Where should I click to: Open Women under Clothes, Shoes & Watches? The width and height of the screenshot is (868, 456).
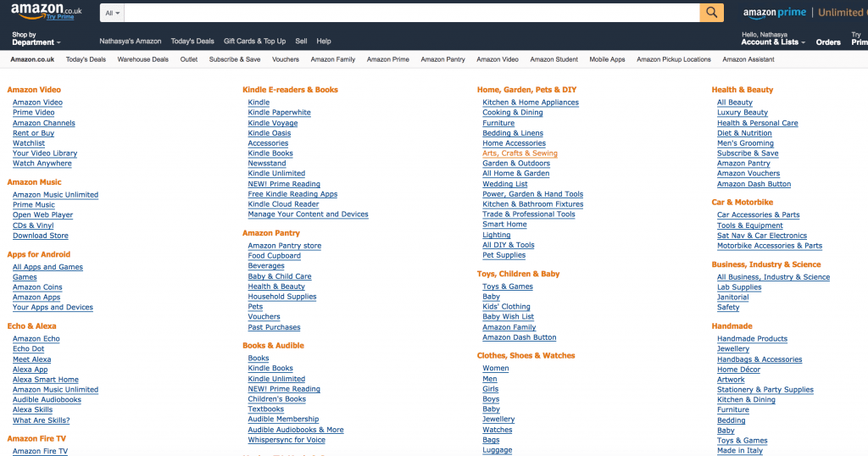pyautogui.click(x=495, y=368)
